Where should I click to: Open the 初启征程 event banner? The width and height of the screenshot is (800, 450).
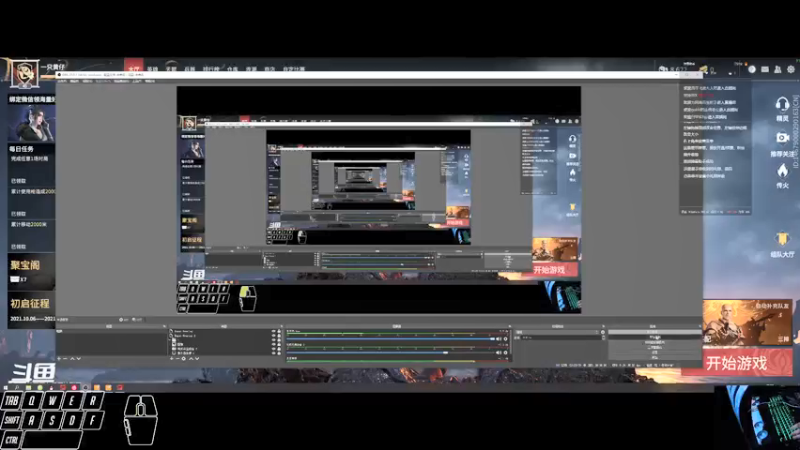31,310
